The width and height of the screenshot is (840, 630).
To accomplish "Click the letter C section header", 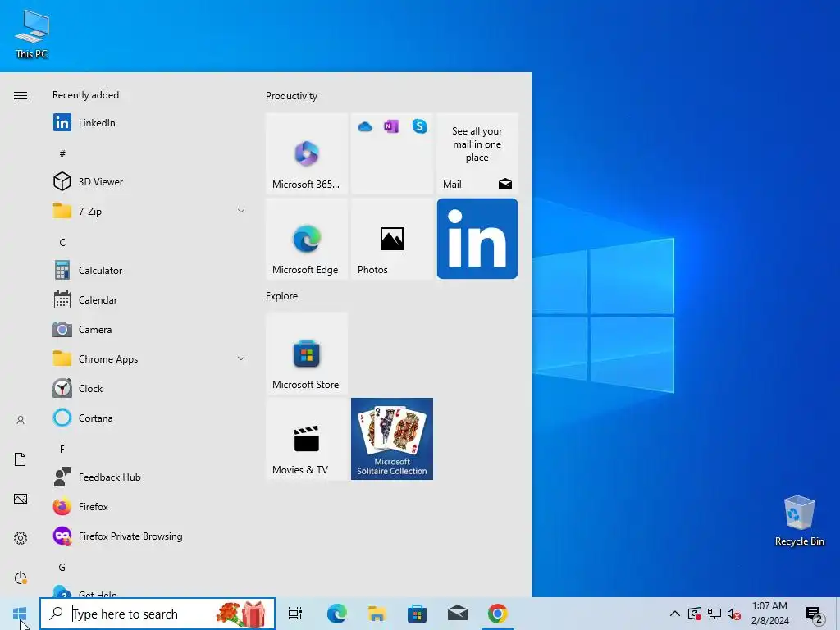I will [x=62, y=242].
